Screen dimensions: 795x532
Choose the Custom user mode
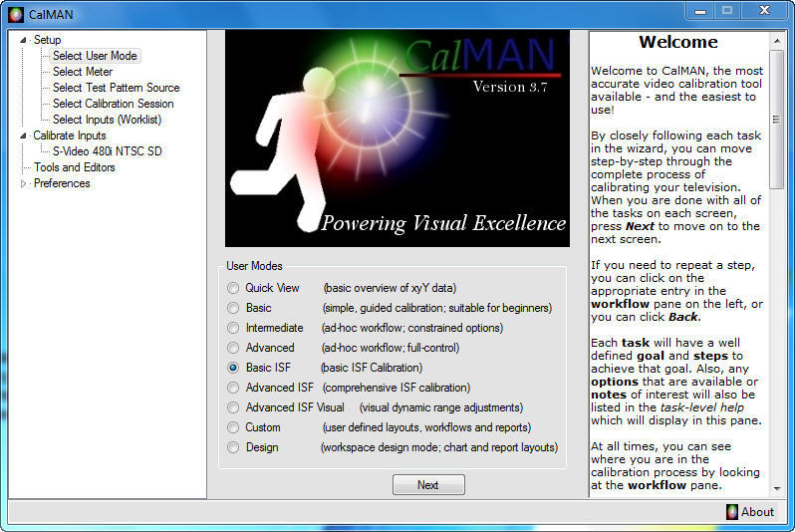pyautogui.click(x=233, y=427)
